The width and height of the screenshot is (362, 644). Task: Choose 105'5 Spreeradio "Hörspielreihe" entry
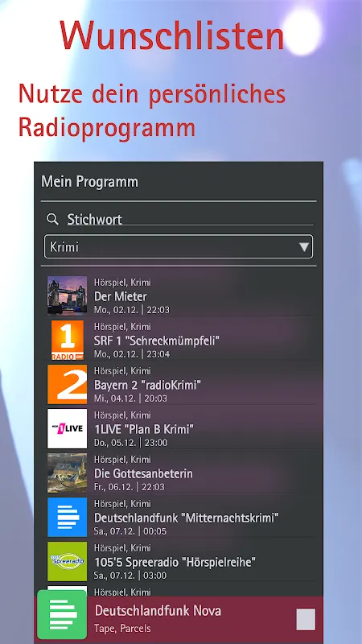[x=179, y=562]
